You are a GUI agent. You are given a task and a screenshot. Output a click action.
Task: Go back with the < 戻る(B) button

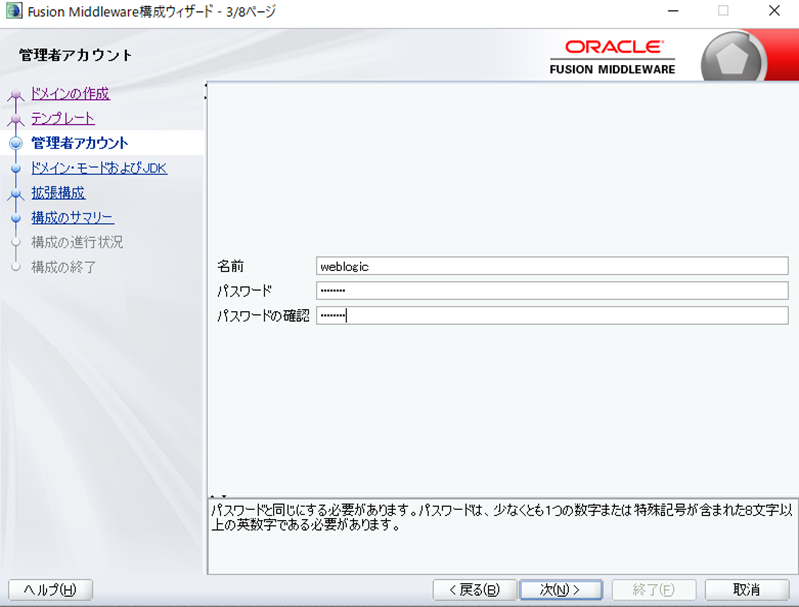[x=474, y=589]
